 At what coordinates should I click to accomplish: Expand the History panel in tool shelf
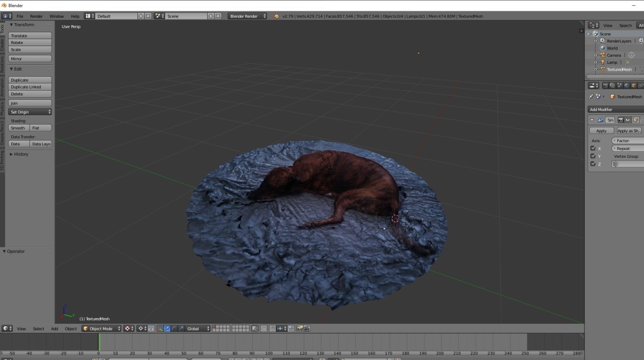[x=19, y=154]
